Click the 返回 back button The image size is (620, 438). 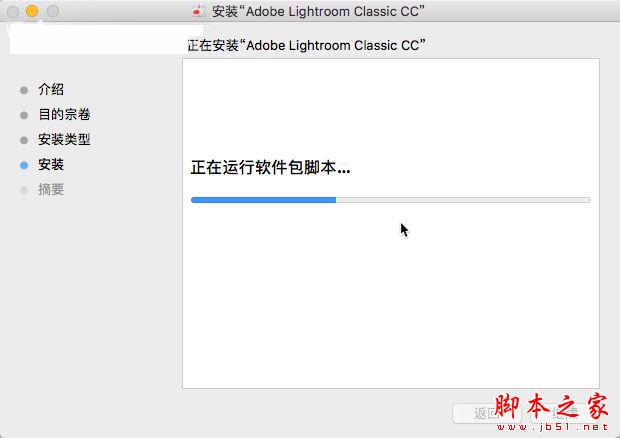pyautogui.click(x=487, y=413)
